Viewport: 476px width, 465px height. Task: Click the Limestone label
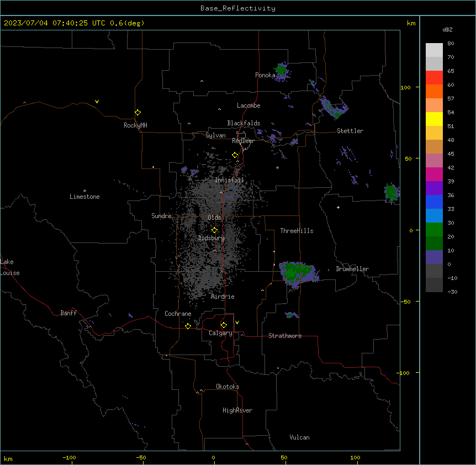(x=84, y=197)
